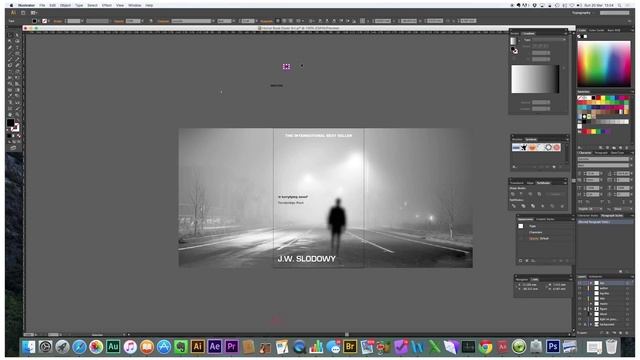Image resolution: width=640 pixels, height=360 pixels.
Task: Select the Pen tool
Action: pos(10,47)
